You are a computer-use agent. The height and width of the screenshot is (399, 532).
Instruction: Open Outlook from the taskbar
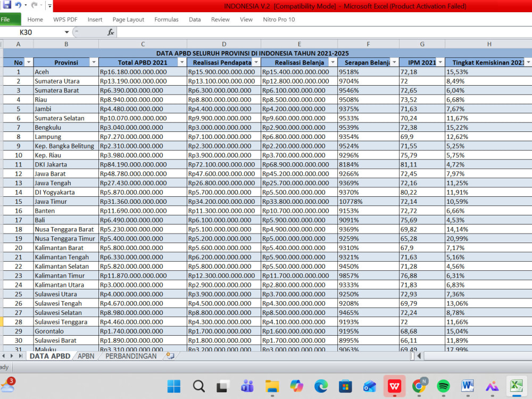(370, 386)
